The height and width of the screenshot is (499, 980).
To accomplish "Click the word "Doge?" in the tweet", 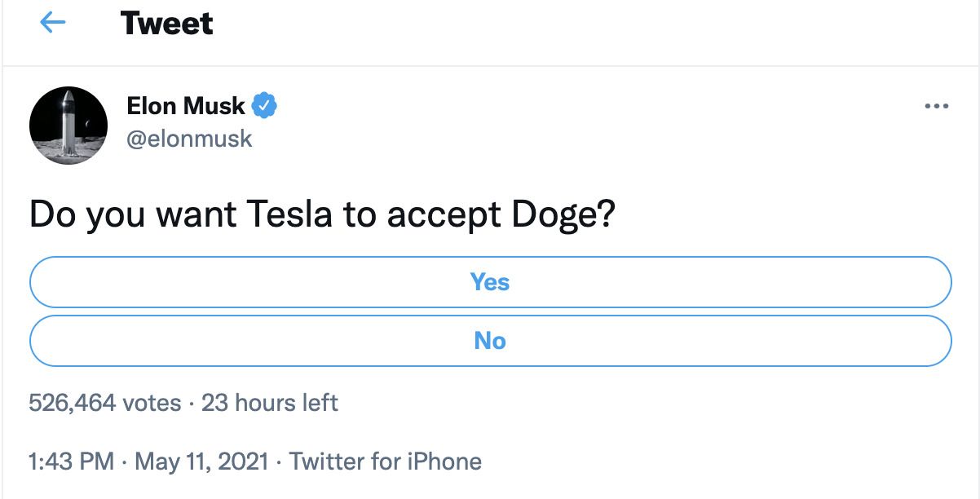I will pos(562,214).
